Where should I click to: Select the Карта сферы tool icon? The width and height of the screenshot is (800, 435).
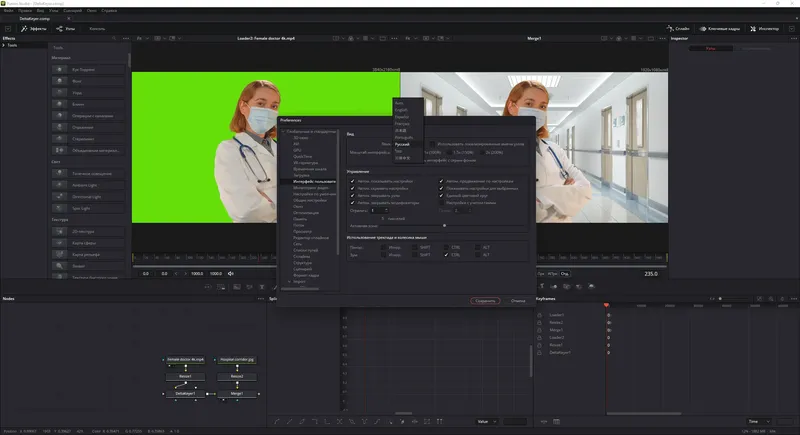(x=60, y=243)
